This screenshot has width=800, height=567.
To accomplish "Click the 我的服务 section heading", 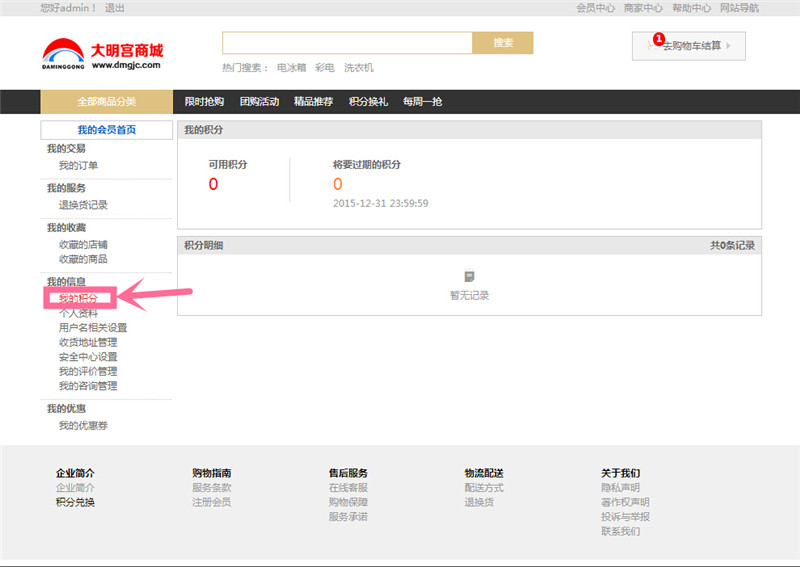I will (66, 188).
